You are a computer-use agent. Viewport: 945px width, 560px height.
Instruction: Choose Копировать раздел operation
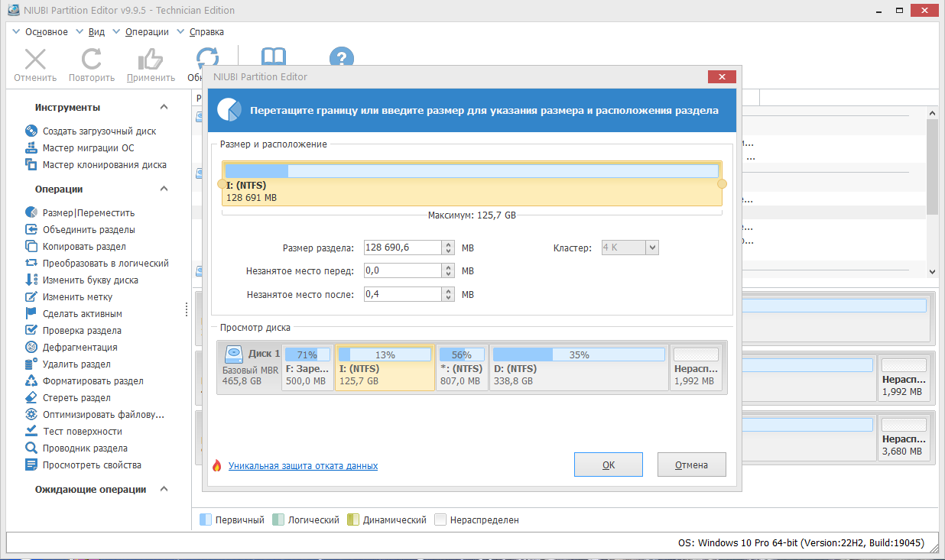76,247
